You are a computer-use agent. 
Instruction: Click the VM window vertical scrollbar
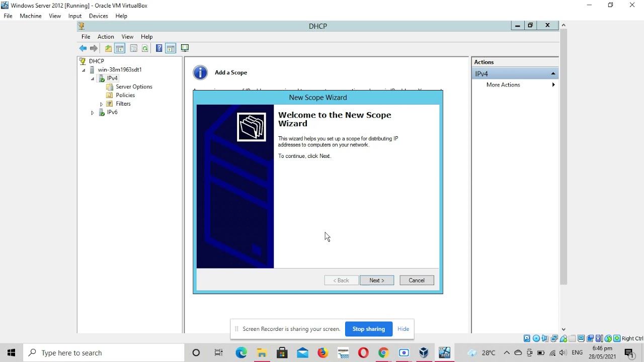tap(563, 157)
